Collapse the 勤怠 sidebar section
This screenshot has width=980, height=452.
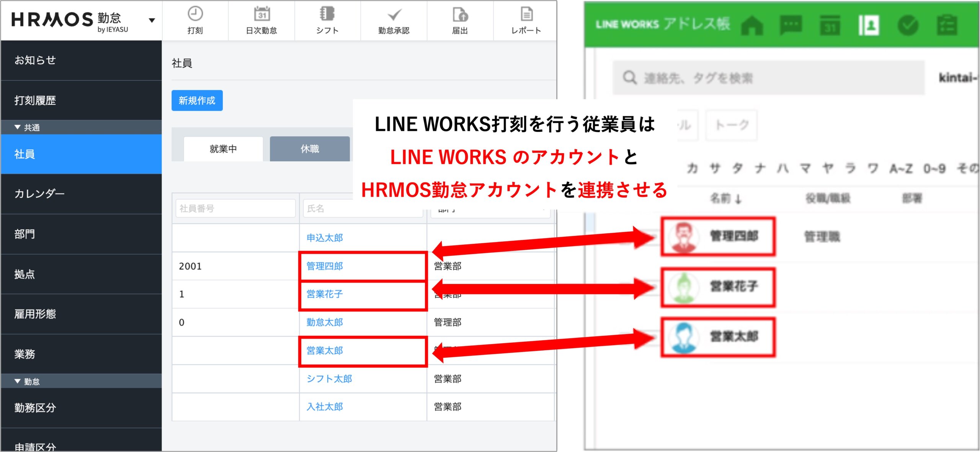(18, 381)
